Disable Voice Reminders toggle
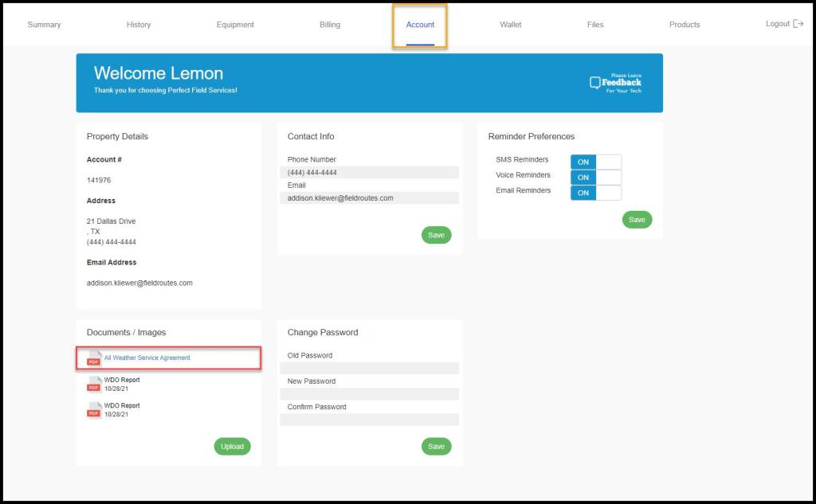This screenshot has width=816, height=504. (x=595, y=178)
